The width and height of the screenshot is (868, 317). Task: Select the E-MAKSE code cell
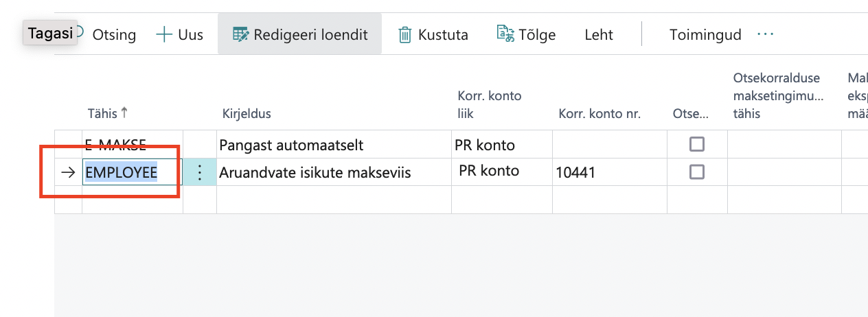click(x=133, y=144)
